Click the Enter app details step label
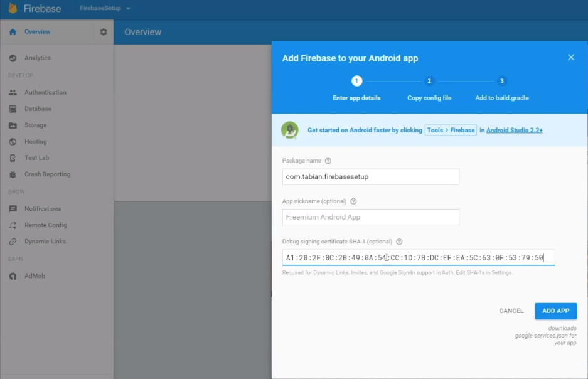Image resolution: width=588 pixels, height=379 pixels. click(x=356, y=98)
